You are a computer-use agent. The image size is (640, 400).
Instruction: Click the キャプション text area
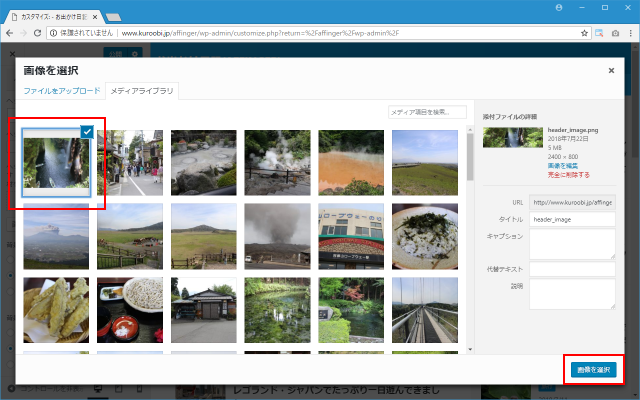pos(572,244)
